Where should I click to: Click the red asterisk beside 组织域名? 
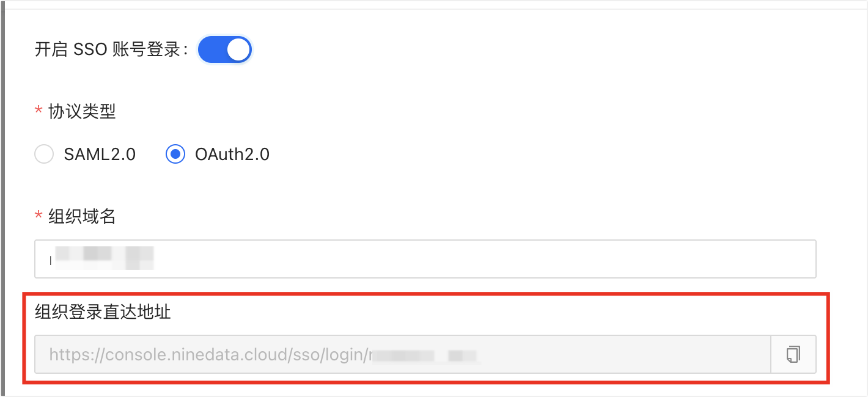coord(39,216)
